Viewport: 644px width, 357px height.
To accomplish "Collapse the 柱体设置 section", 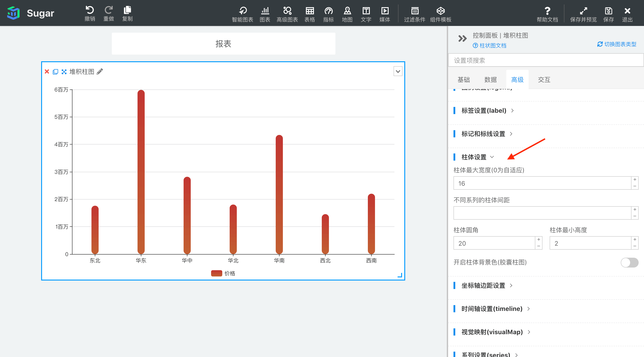I will click(x=491, y=157).
